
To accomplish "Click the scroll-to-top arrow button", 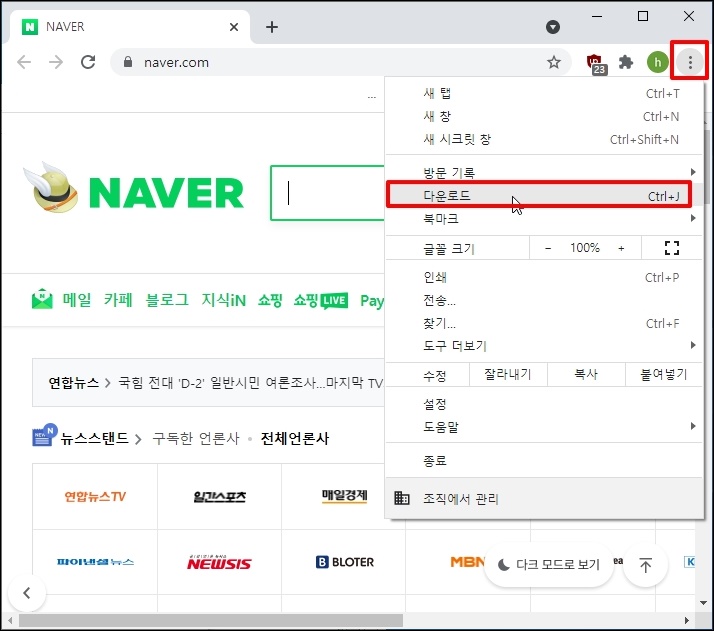I will click(x=645, y=565).
